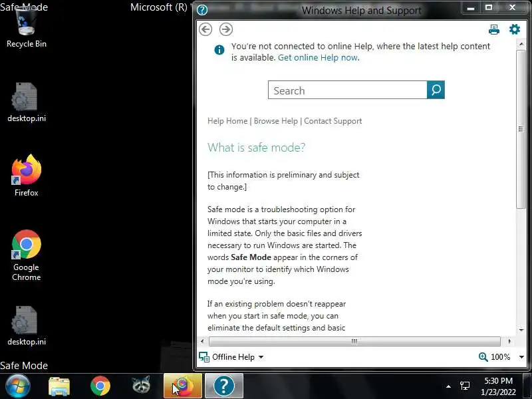Open the clock showing 5:30 PM
This screenshot has width=532, height=399.
tap(498, 386)
